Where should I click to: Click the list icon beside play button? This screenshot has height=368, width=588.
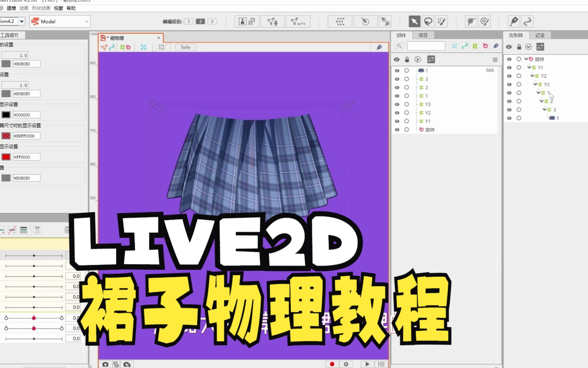coord(381,364)
